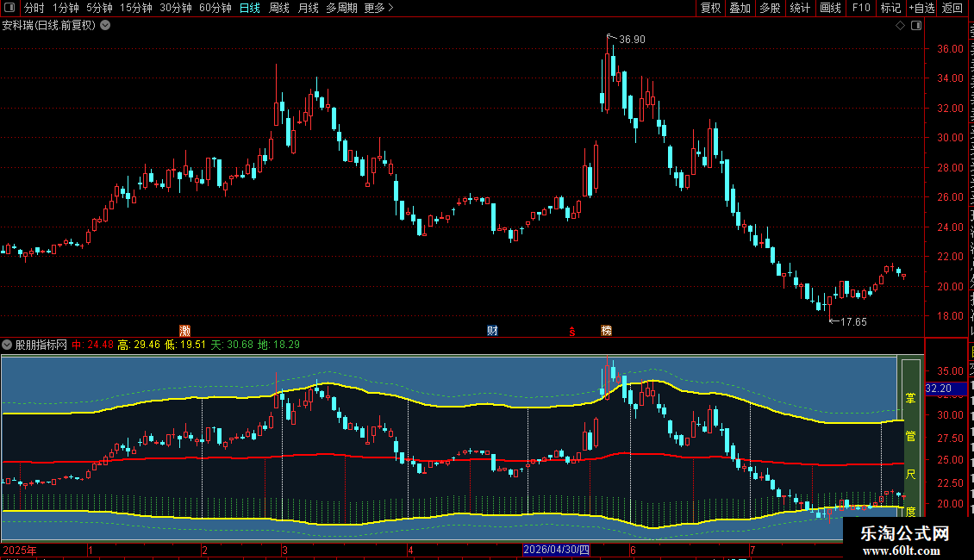
Task: Click the 叠加 overlay button
Action: (x=740, y=8)
